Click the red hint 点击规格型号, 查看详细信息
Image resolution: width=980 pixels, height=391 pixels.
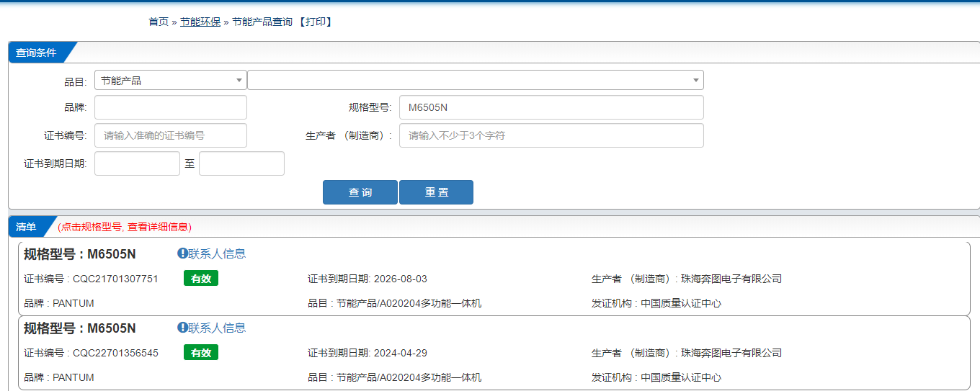pyautogui.click(x=125, y=227)
